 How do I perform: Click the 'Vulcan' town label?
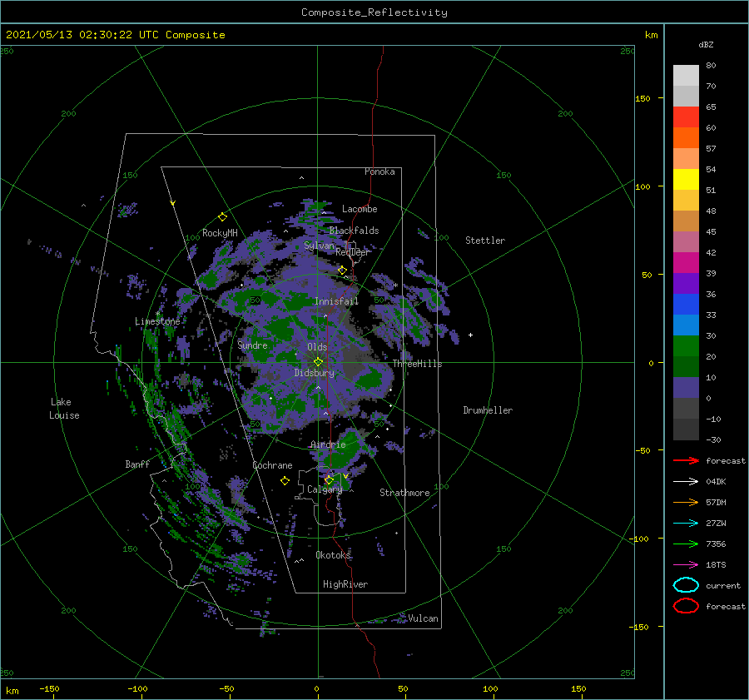(x=423, y=618)
